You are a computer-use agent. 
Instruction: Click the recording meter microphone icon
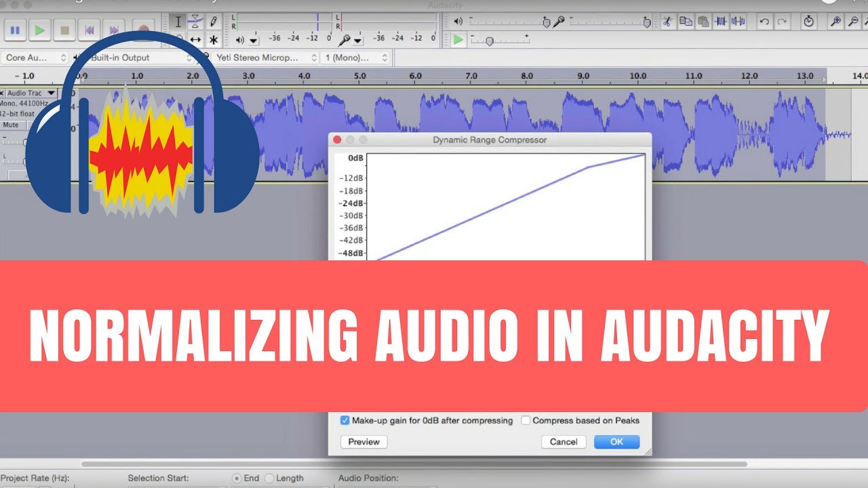(x=344, y=40)
